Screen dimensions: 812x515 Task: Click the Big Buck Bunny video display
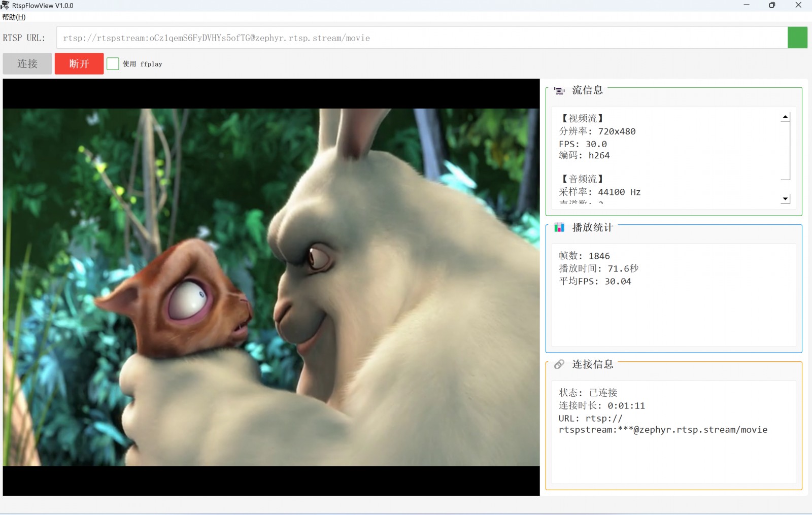point(271,287)
